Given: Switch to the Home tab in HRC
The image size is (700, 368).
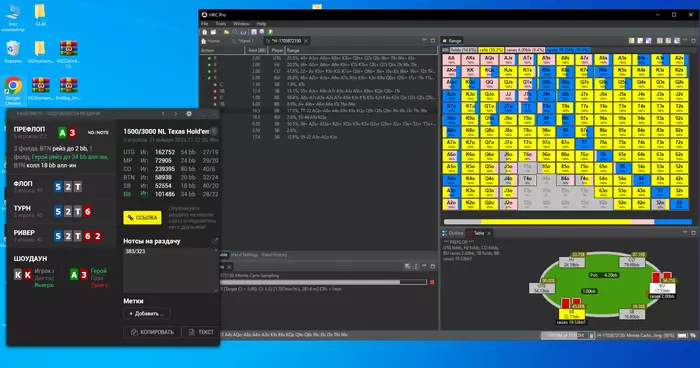Looking at the screenshot, I should pos(211,41).
